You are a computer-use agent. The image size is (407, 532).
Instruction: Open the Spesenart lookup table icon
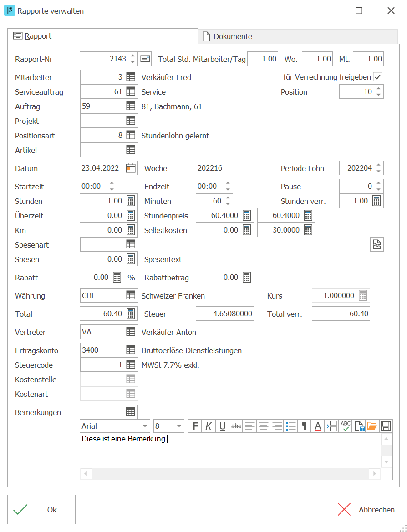[x=130, y=245]
